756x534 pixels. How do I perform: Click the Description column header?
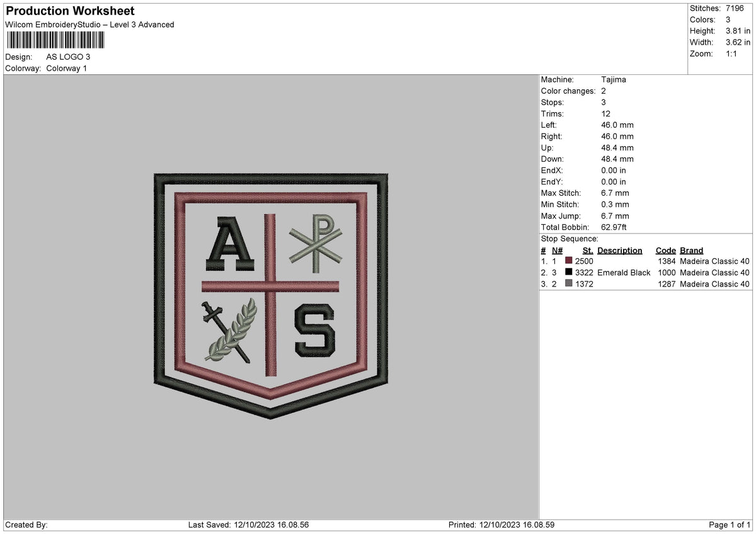[620, 250]
